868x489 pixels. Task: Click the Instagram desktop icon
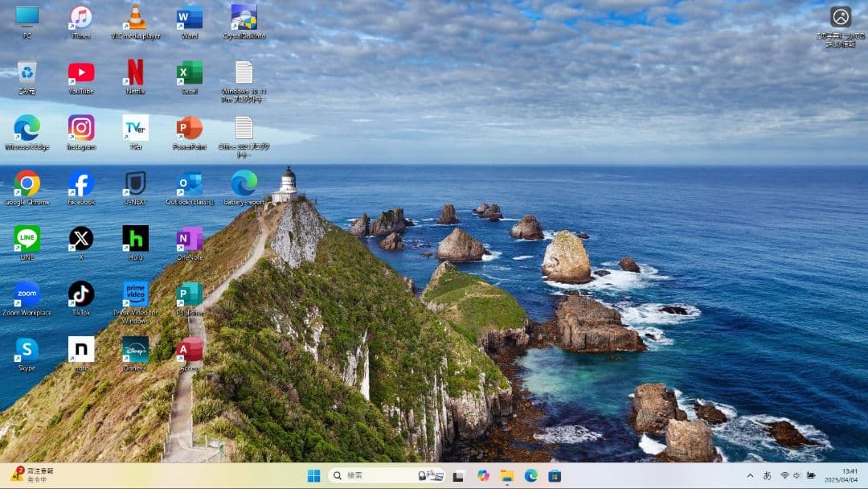click(80, 129)
